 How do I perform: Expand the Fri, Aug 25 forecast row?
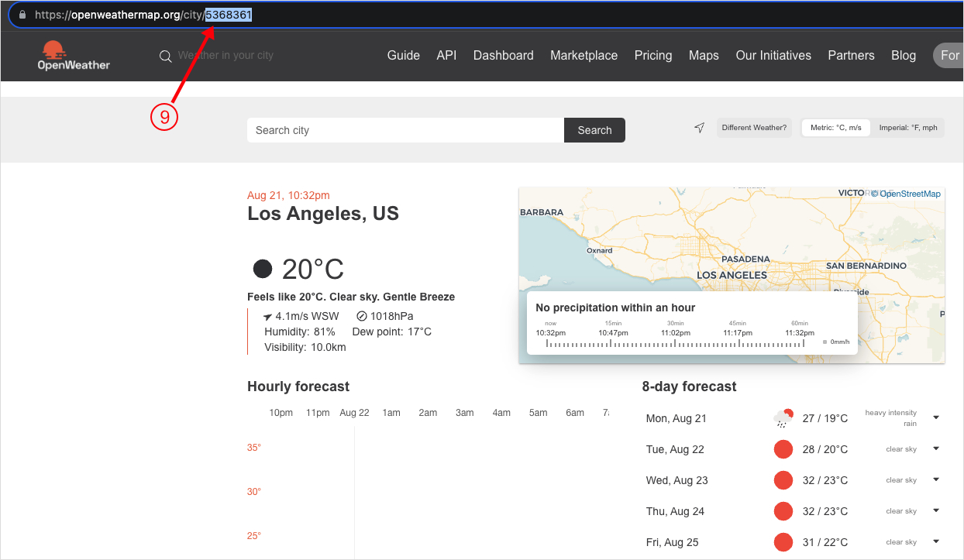tap(935, 542)
